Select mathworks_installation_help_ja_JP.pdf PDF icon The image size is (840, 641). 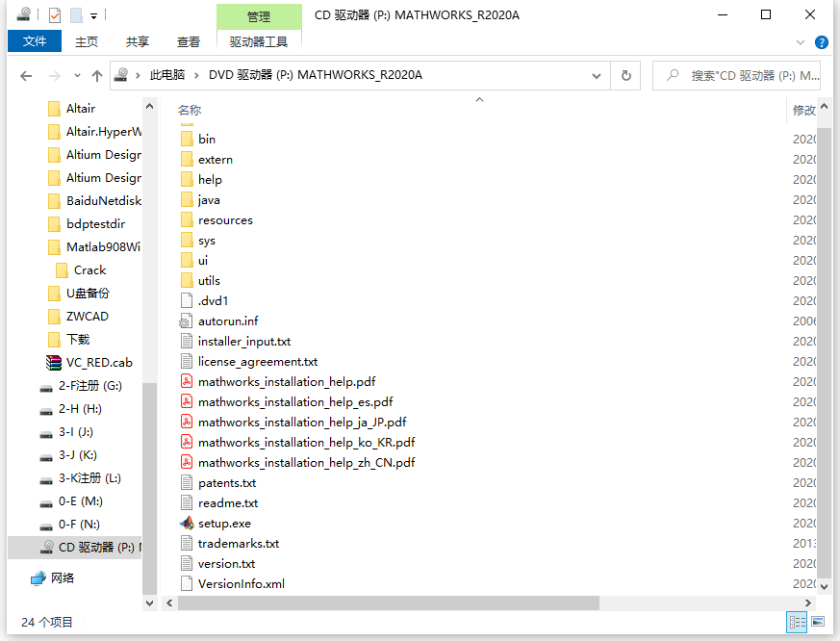click(x=187, y=422)
